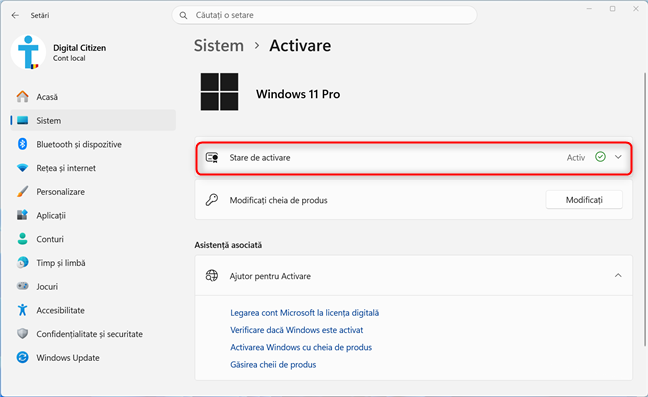
Task: Open the Conturi section
Action: tap(93, 239)
